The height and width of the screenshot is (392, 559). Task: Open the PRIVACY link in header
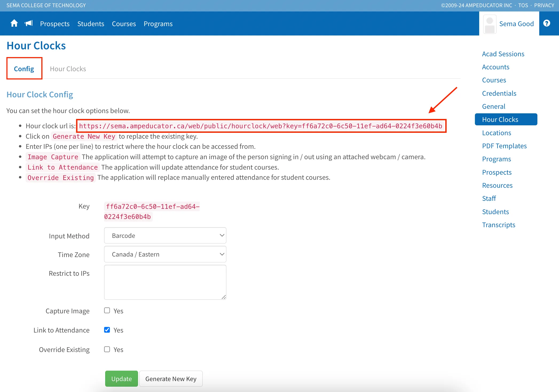(x=544, y=5)
